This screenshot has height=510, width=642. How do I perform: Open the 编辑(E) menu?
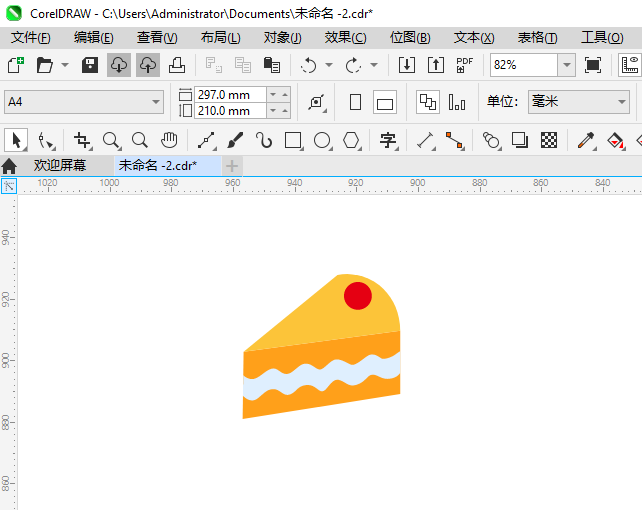pos(93,38)
